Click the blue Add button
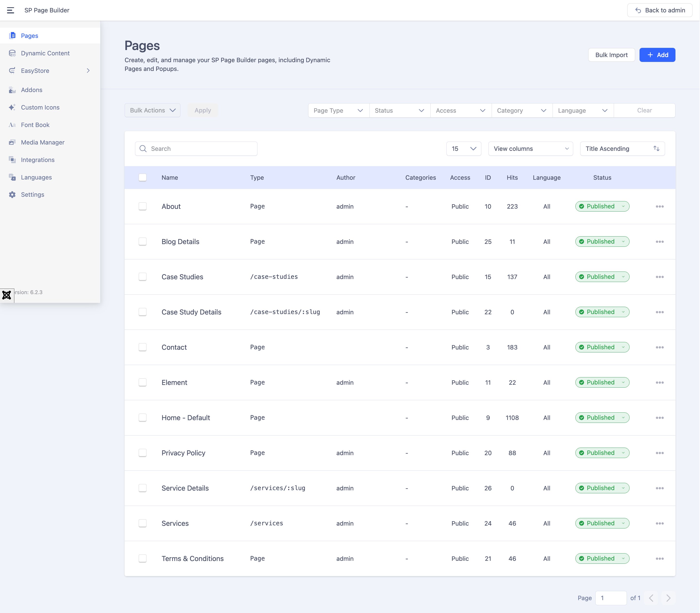The height and width of the screenshot is (613, 700). pos(657,55)
